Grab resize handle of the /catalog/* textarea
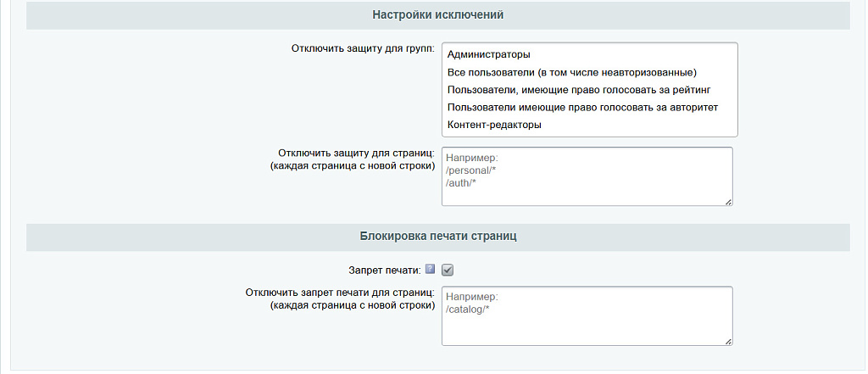 (727, 340)
